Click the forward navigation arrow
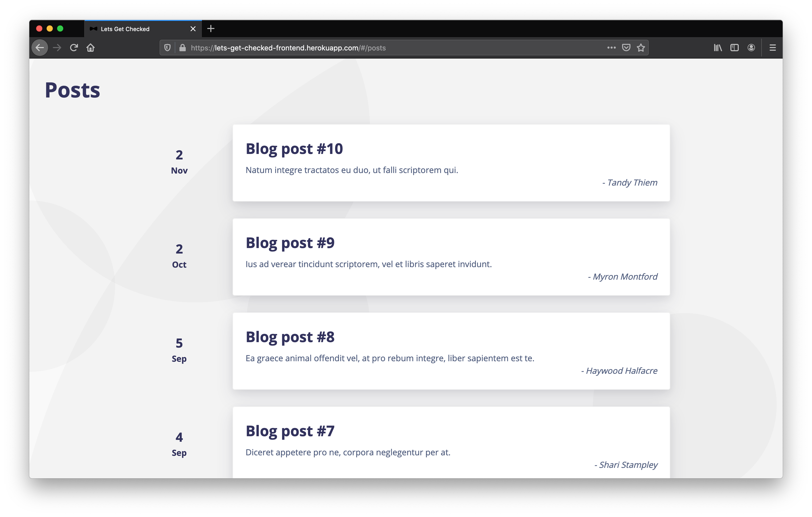Screen dimensions: 812x517 point(57,48)
